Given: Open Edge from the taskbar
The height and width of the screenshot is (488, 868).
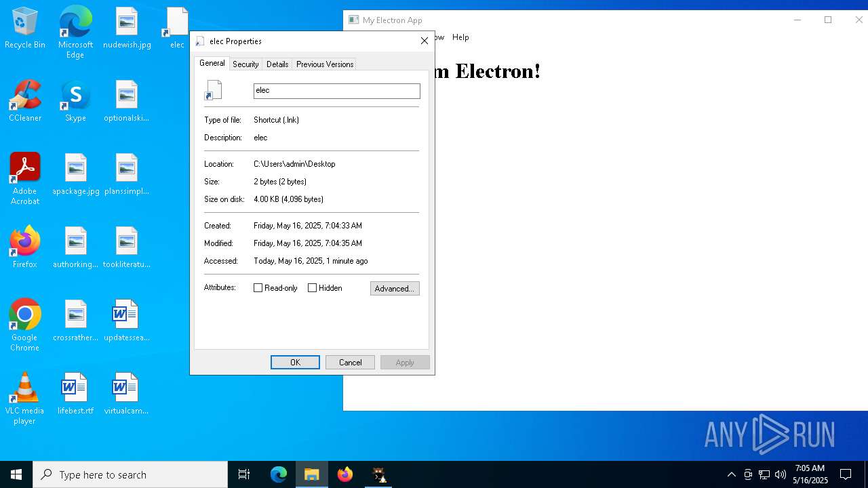Looking at the screenshot, I should tap(279, 474).
